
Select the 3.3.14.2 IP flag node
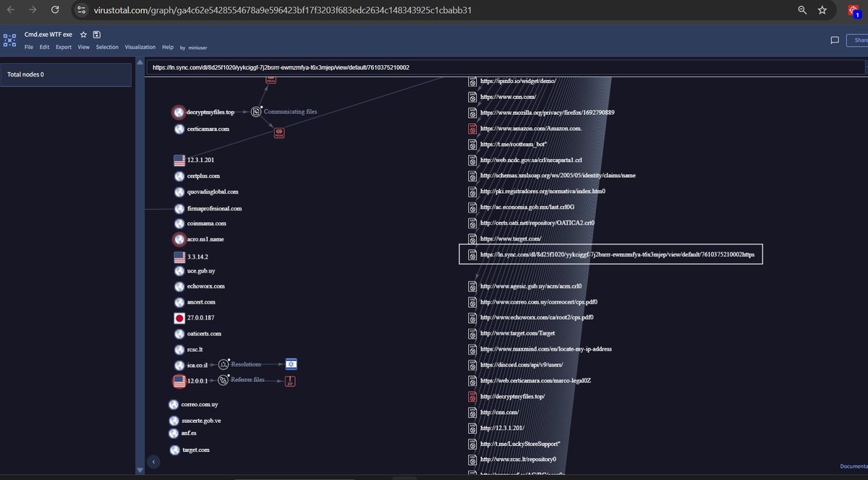point(180,257)
